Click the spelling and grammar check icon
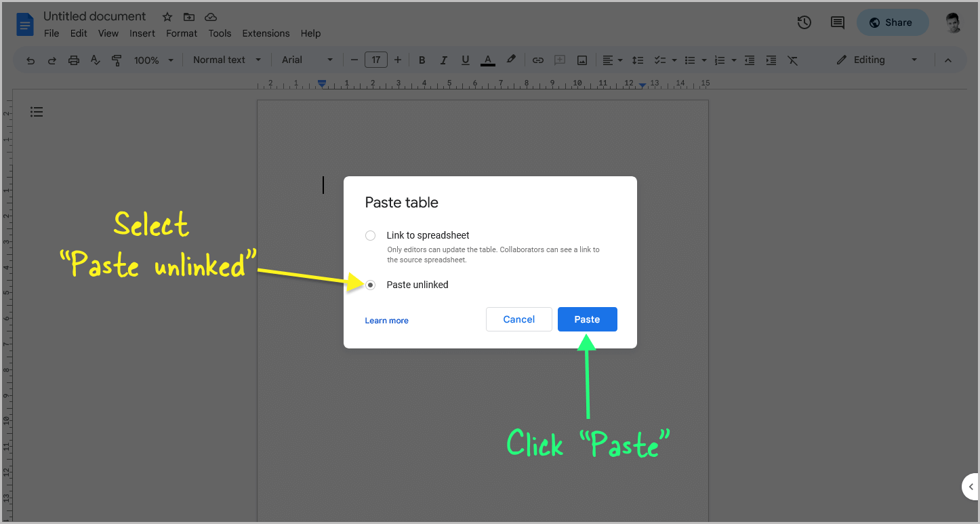The width and height of the screenshot is (980, 524). tap(96, 60)
